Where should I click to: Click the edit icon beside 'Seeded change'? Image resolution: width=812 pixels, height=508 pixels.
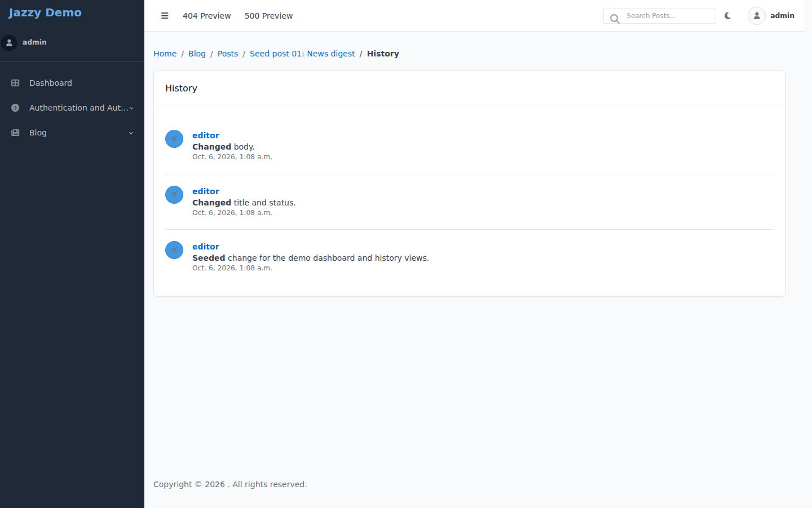tap(174, 250)
